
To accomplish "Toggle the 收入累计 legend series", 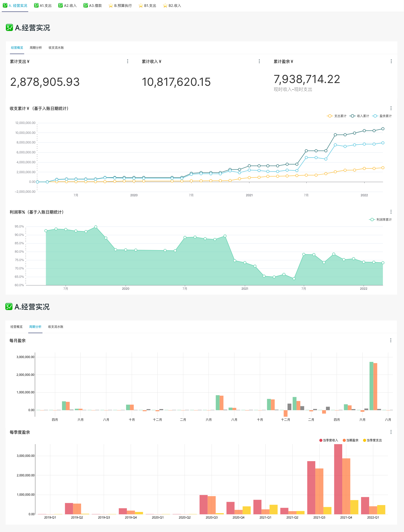I will (359, 116).
